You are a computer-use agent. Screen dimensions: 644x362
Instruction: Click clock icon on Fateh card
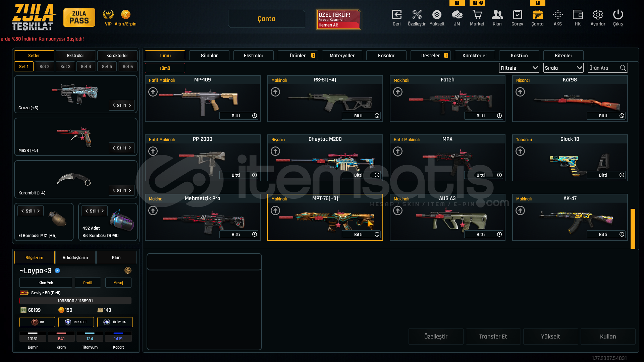tap(499, 116)
